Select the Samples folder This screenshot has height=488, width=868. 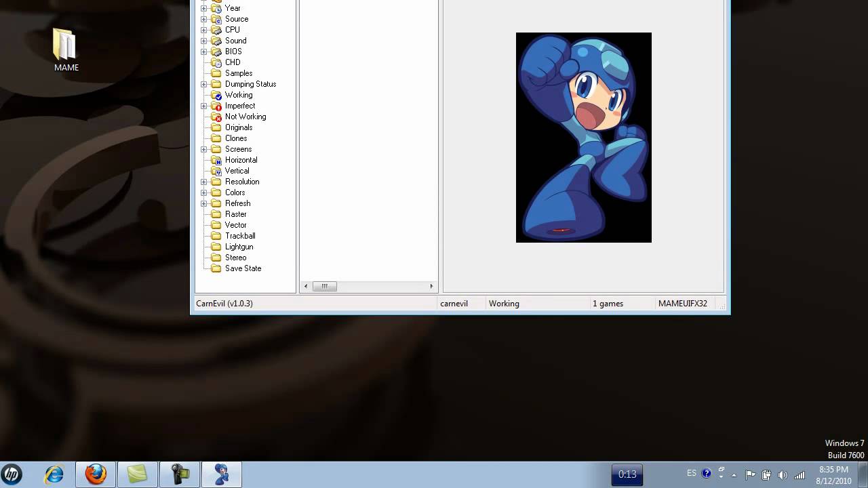(x=232, y=73)
